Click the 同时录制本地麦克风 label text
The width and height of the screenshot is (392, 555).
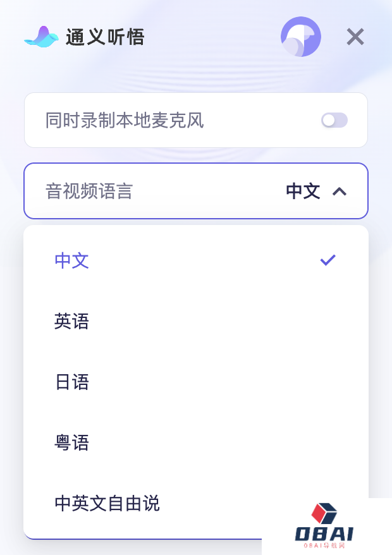pyautogui.click(x=125, y=120)
